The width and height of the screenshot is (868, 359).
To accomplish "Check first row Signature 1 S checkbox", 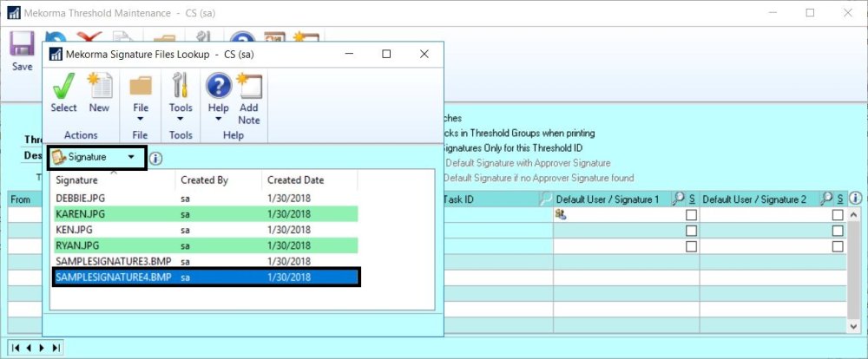I will 691,215.
